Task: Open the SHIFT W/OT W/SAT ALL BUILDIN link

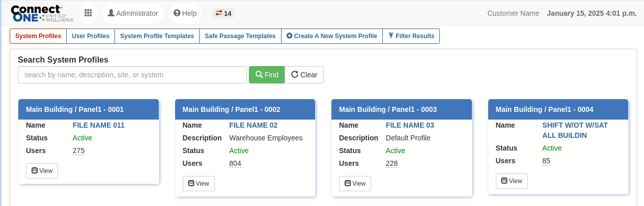Action: coord(575,130)
